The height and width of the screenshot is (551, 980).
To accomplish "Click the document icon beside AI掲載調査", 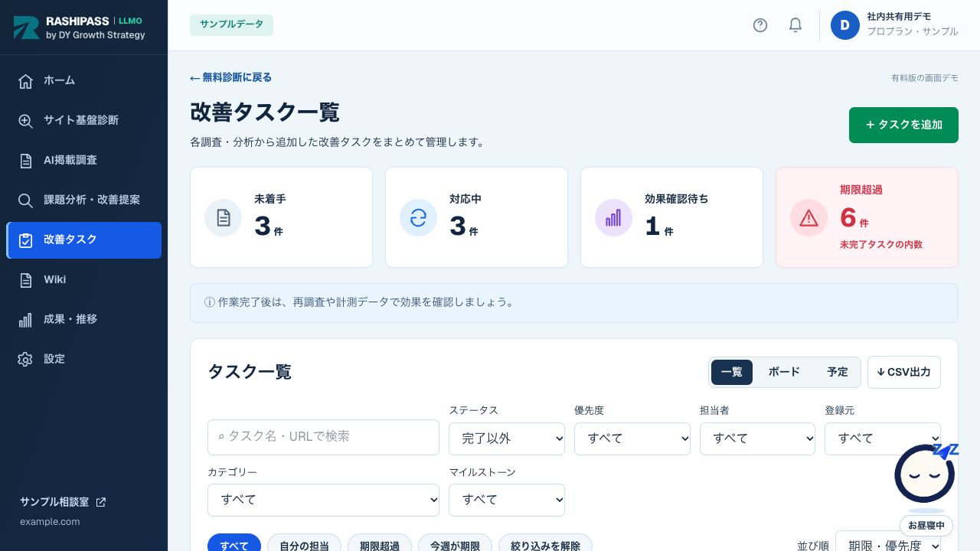I will pos(25,161).
